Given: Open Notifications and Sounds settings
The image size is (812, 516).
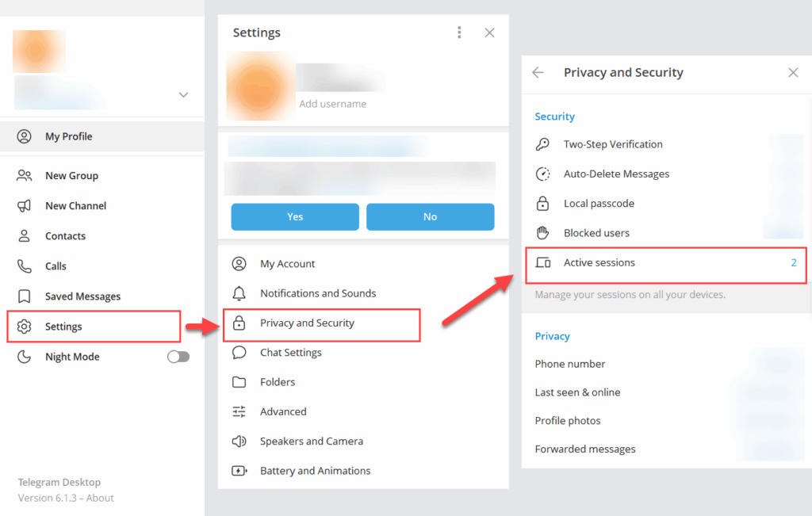Looking at the screenshot, I should tap(318, 293).
